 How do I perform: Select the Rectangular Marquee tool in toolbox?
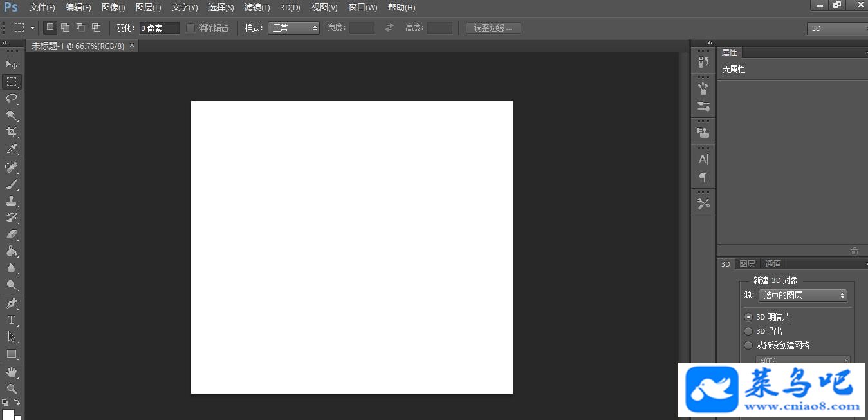coord(12,82)
